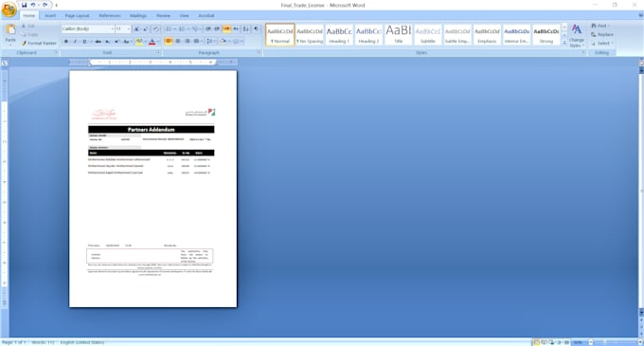Justify the text
Screen dimensions: 644x346
196,41
